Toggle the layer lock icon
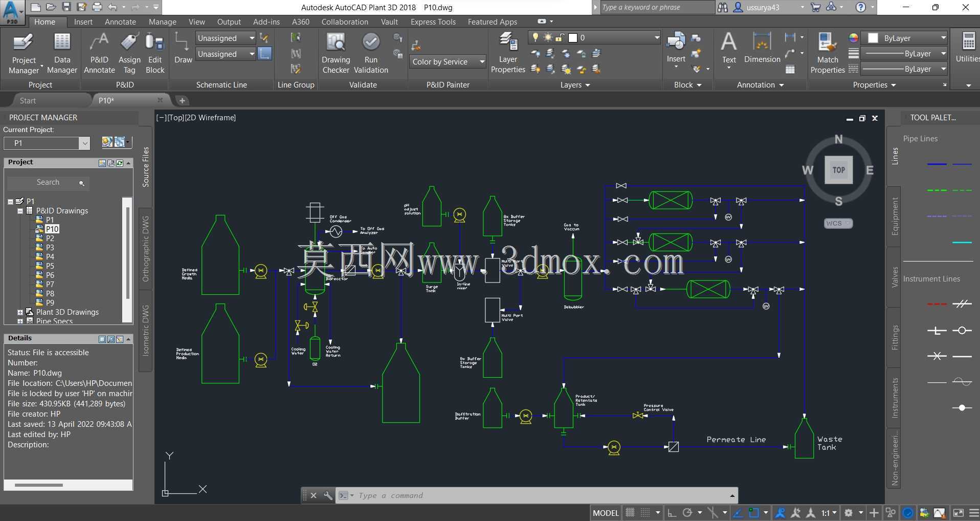Viewport: 980px width, 521px height. pyautogui.click(x=560, y=37)
